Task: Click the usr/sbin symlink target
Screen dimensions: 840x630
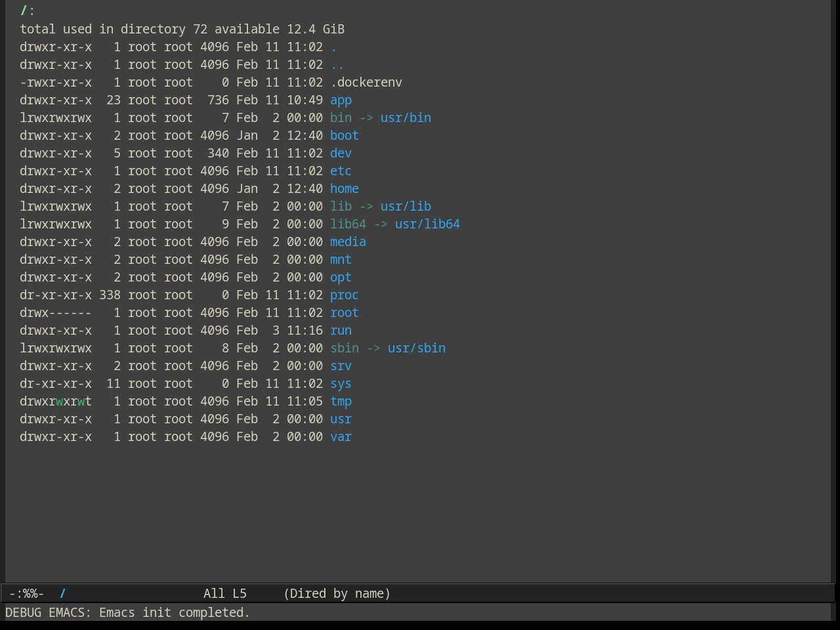Action: coord(417,348)
